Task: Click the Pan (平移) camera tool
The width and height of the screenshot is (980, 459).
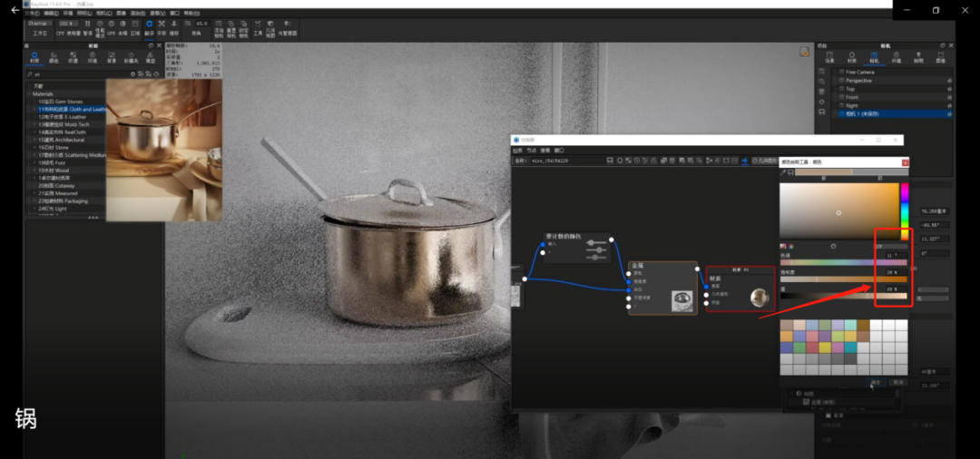Action: 162,26
